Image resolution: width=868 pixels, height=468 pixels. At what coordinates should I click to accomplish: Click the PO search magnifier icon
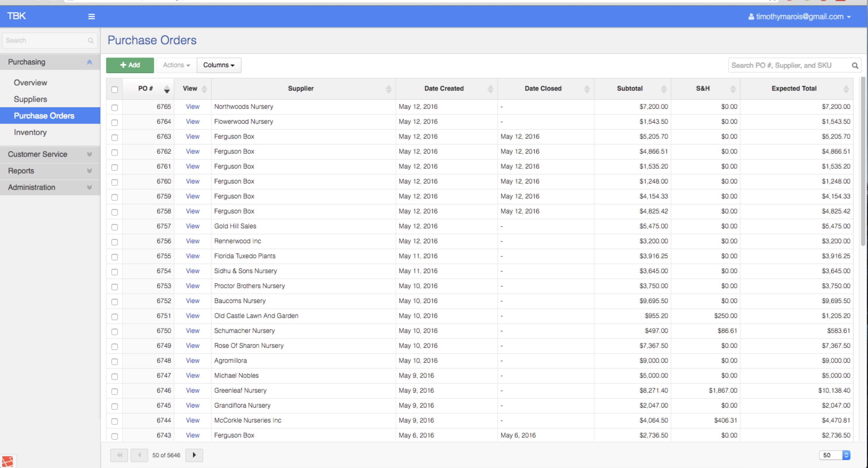[855, 65]
